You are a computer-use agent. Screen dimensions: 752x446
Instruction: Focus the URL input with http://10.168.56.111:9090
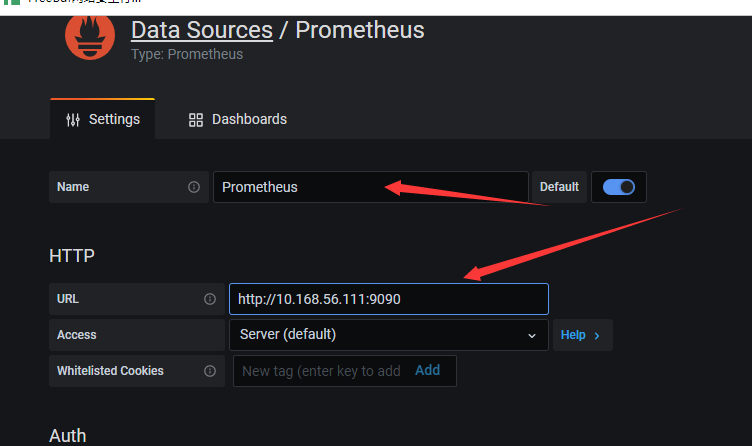coord(389,299)
